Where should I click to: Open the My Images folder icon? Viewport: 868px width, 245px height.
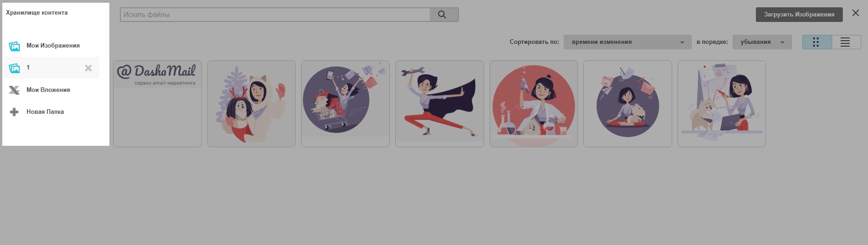(x=15, y=46)
